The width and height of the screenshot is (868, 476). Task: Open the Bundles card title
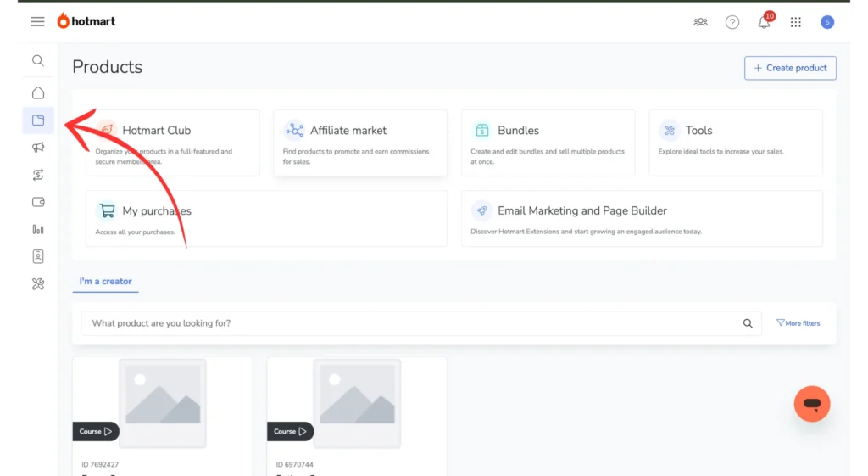(x=518, y=130)
